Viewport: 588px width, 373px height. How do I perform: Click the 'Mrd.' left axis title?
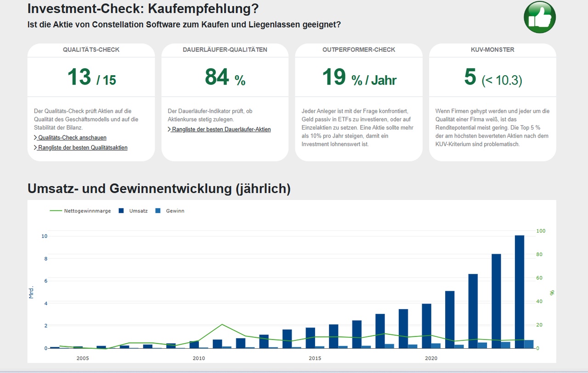click(32, 292)
